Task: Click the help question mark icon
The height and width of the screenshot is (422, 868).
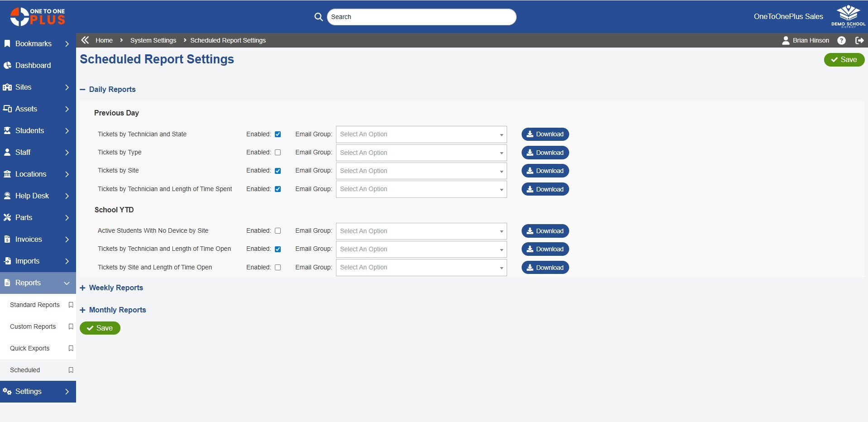Action: click(x=841, y=40)
